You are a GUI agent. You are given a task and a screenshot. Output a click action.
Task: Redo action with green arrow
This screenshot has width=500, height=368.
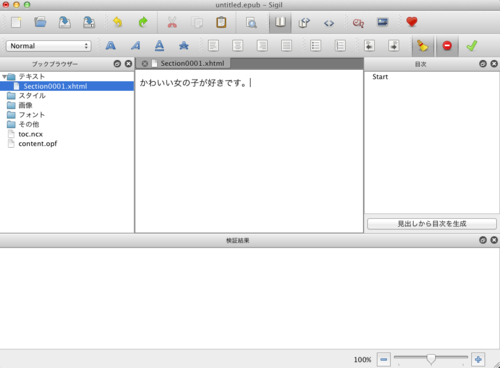[x=143, y=22]
